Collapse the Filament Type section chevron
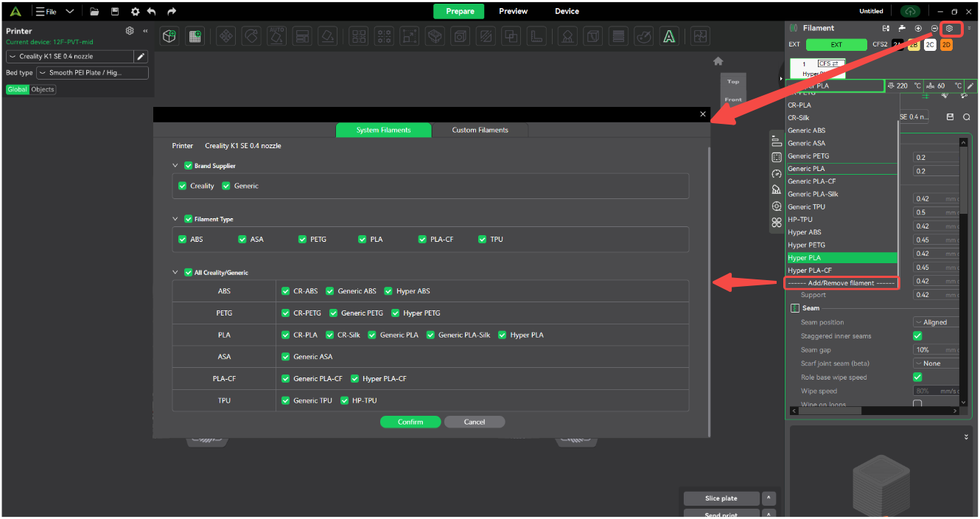 click(x=175, y=219)
